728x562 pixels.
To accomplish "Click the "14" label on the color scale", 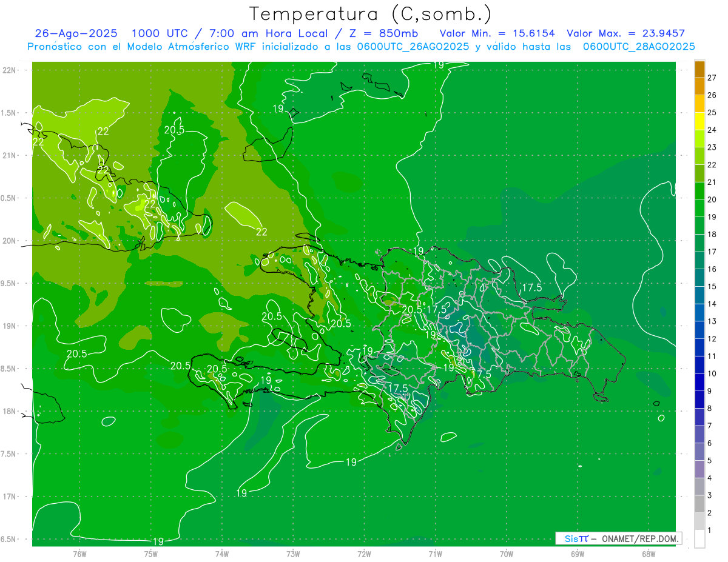I will point(712,304).
